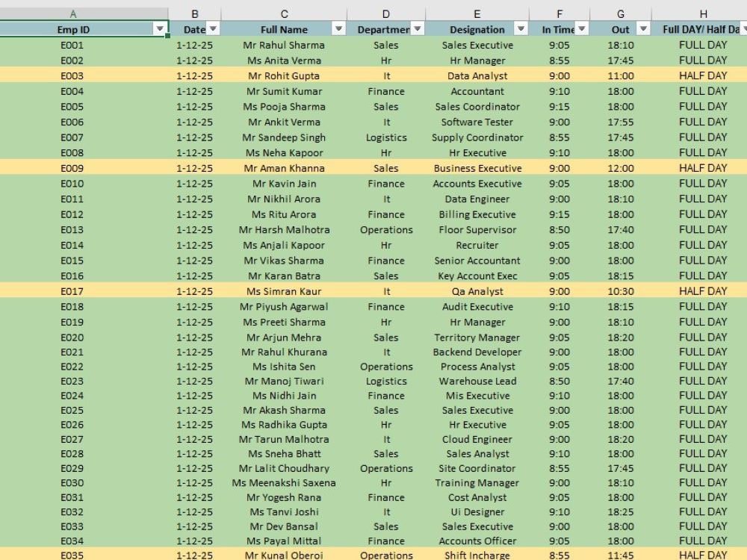Click the Emp ID header cell
747x560 pixels.
(73, 30)
